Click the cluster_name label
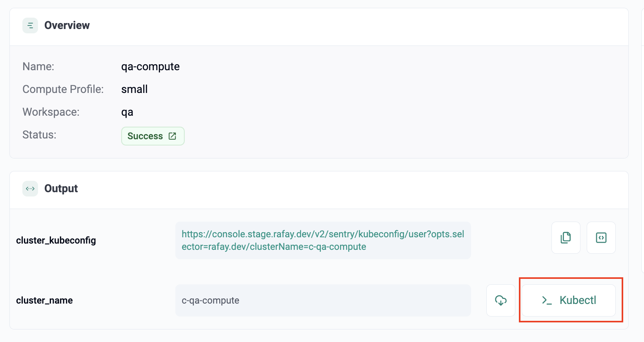The width and height of the screenshot is (644, 342). 44,300
